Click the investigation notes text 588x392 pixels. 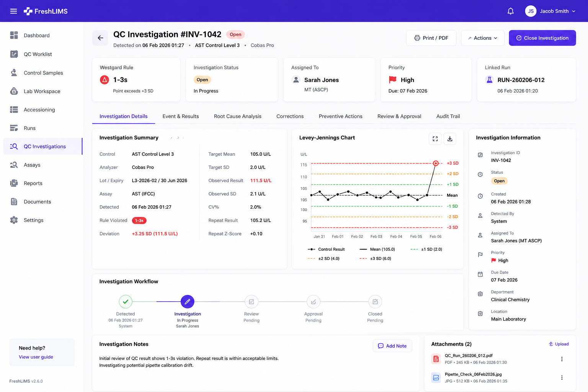pyautogui.click(x=189, y=362)
